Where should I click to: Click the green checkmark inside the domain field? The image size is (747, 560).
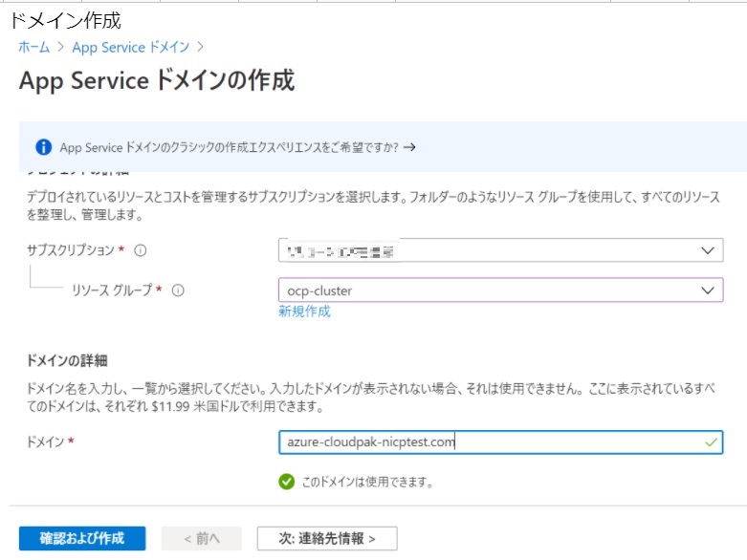click(709, 442)
